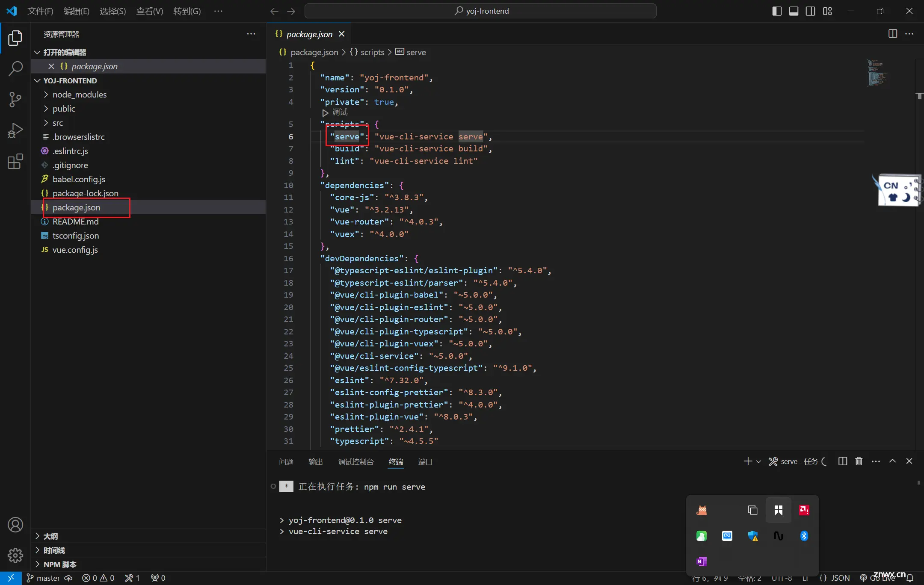Screen dimensions: 924x585
Task: Click scripts in the breadcrumb
Action: [372, 52]
